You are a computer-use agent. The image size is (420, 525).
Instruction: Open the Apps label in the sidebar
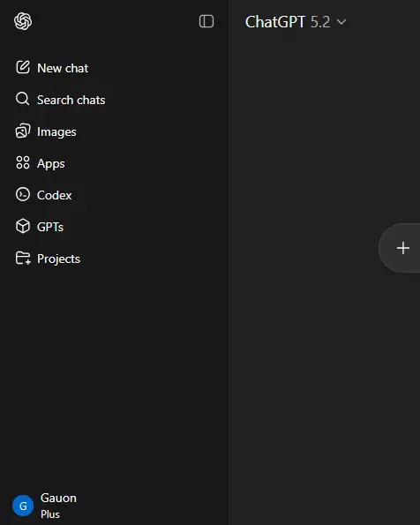51,164
